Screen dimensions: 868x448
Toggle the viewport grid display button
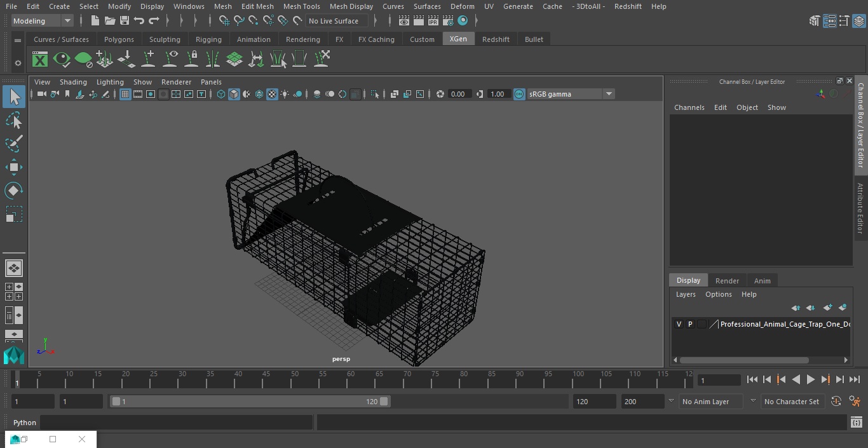click(125, 94)
